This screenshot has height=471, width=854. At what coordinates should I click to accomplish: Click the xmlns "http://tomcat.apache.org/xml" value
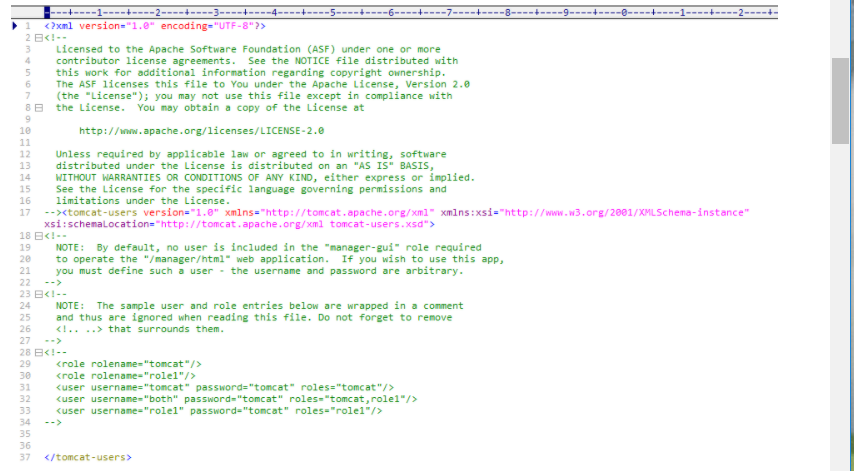(347, 212)
